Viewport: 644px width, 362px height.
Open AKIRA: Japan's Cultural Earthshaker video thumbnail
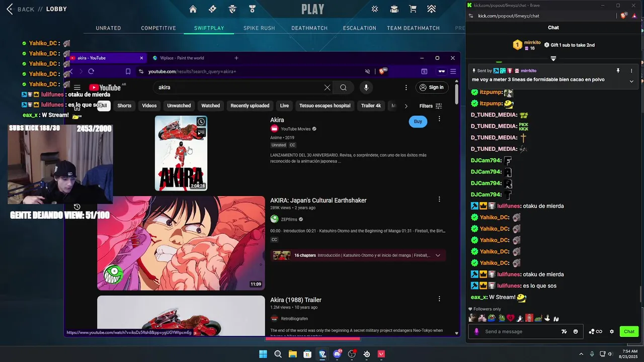[181, 243]
